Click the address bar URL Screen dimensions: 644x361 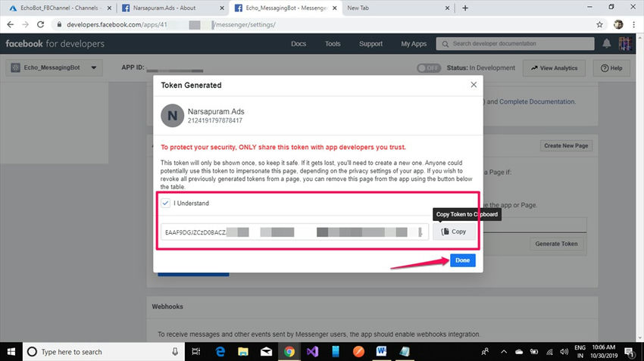171,25
